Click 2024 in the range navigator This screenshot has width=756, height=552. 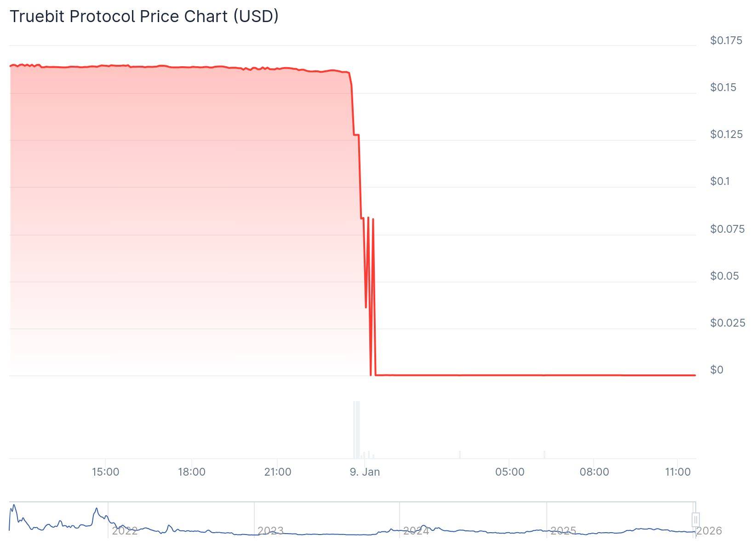[x=416, y=531]
